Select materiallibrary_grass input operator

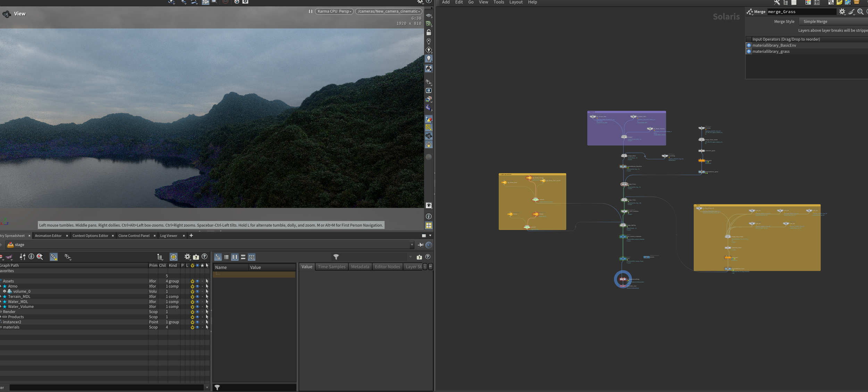(771, 51)
